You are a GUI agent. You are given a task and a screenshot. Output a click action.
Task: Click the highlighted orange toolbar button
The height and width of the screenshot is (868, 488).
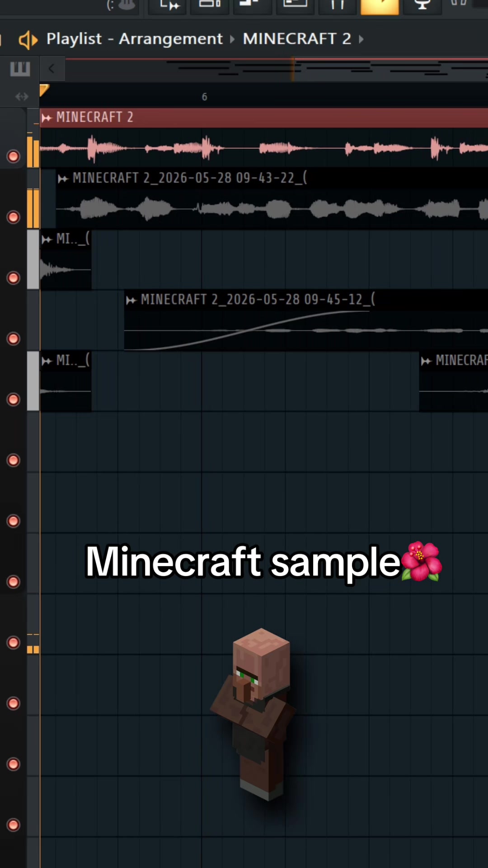click(380, 6)
